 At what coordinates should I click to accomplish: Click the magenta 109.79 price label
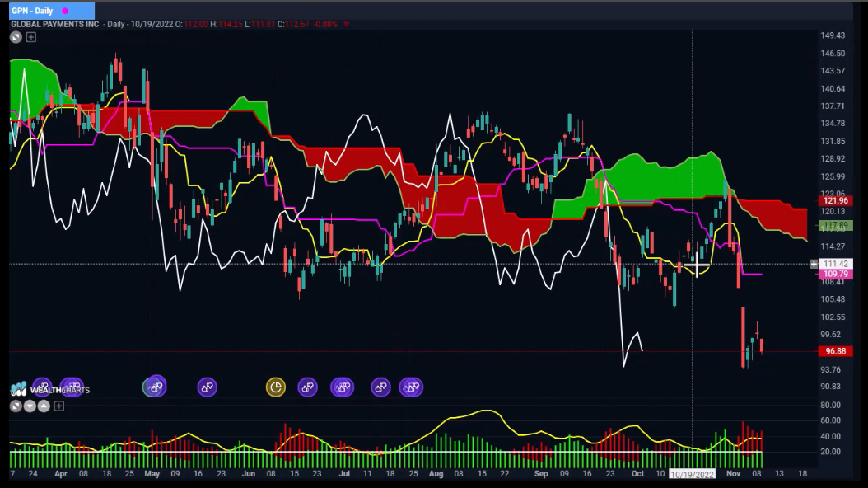click(x=836, y=274)
